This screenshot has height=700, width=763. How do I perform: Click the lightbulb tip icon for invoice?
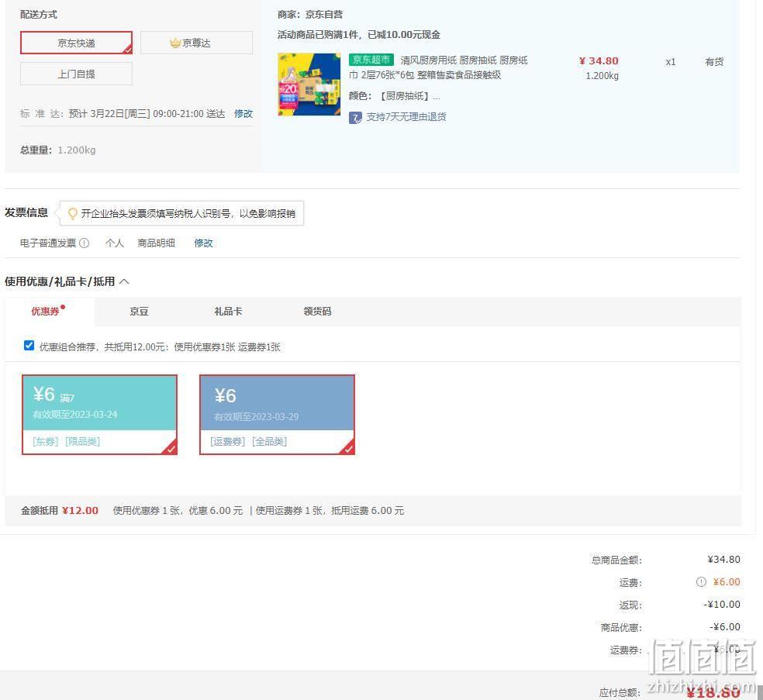pos(73,213)
